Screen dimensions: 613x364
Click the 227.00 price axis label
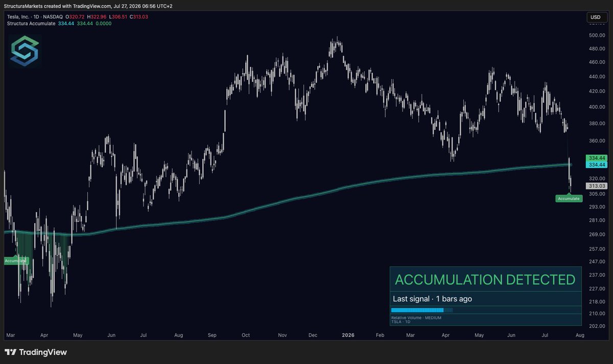coord(597,288)
